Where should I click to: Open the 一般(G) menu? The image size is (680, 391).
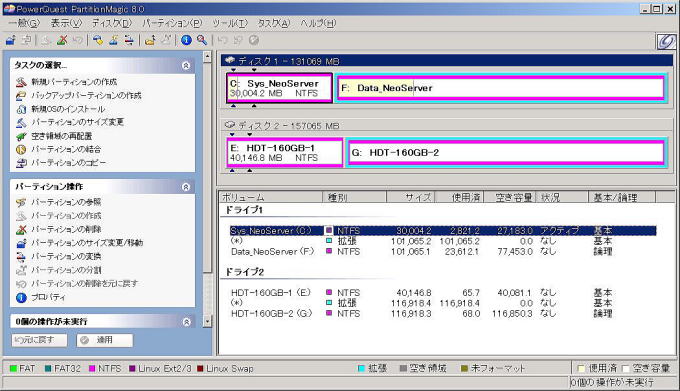click(x=24, y=23)
